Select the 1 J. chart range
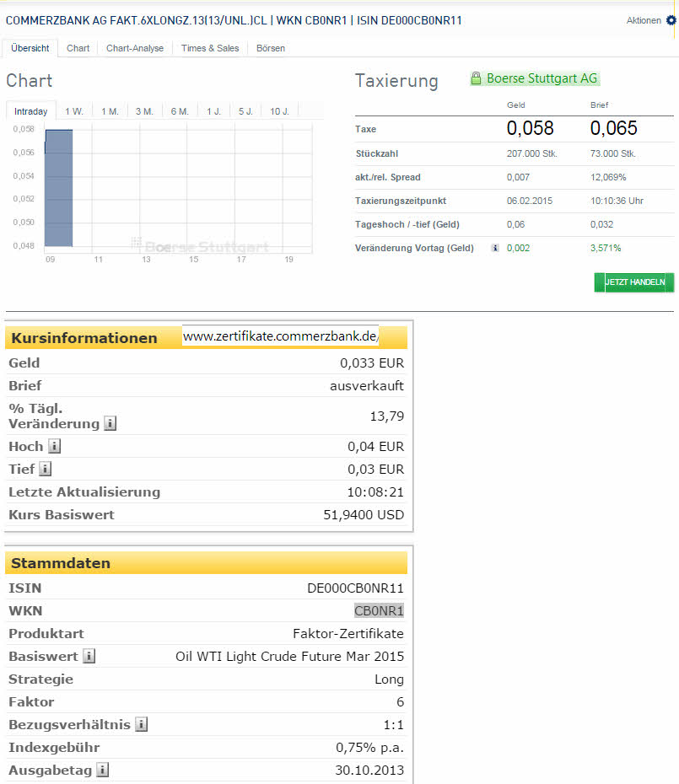 click(213, 111)
